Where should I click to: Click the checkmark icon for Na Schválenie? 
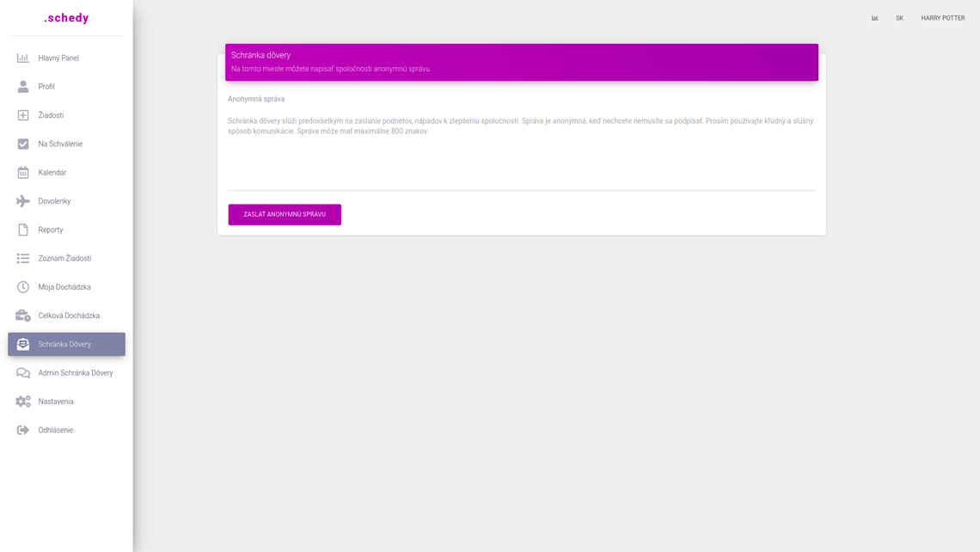click(23, 144)
